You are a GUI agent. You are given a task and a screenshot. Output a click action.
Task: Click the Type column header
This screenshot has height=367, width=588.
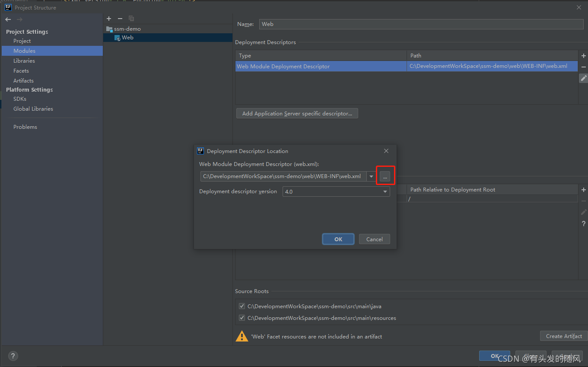click(x=321, y=56)
